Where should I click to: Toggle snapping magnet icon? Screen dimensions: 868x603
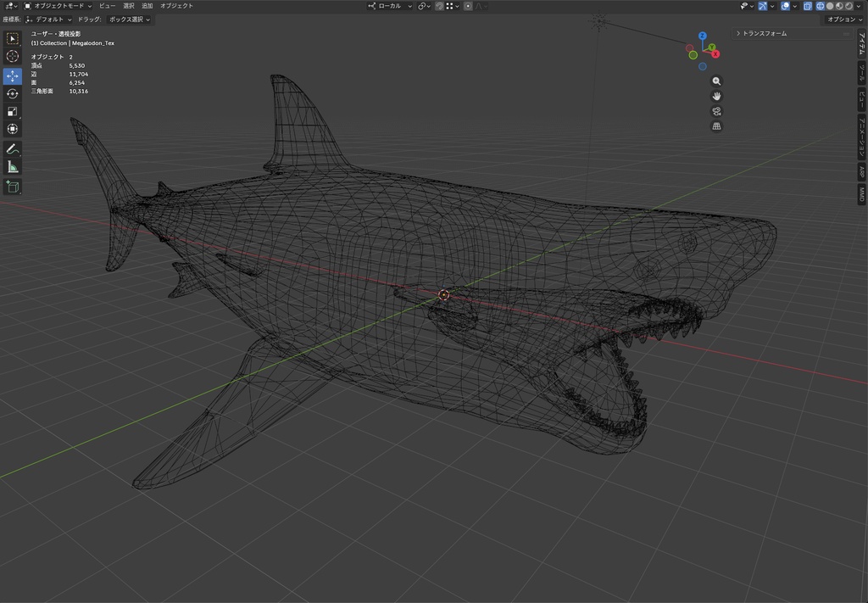pyautogui.click(x=439, y=6)
